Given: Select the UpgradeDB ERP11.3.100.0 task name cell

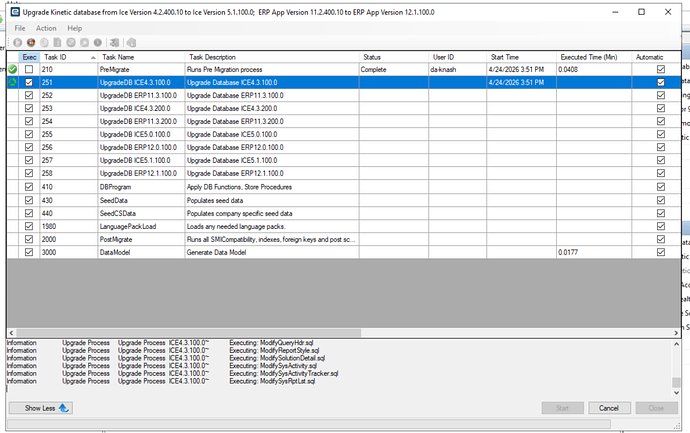Looking at the screenshot, I should point(141,95).
